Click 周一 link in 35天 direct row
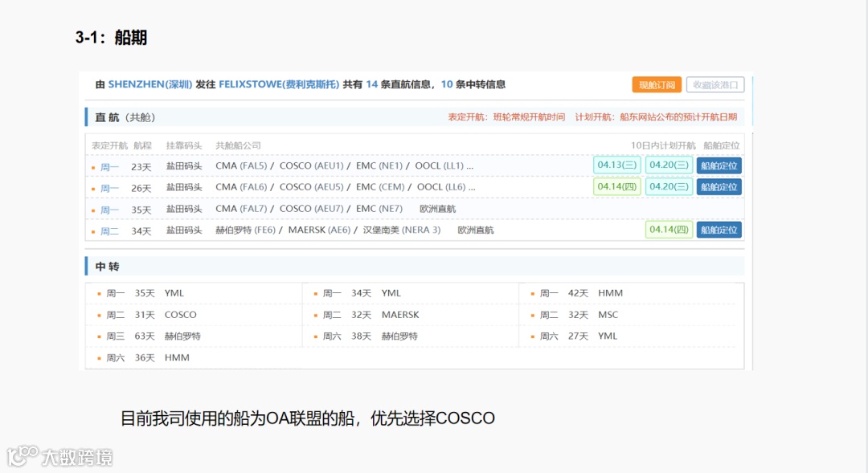This screenshot has height=473, width=868. [109, 210]
